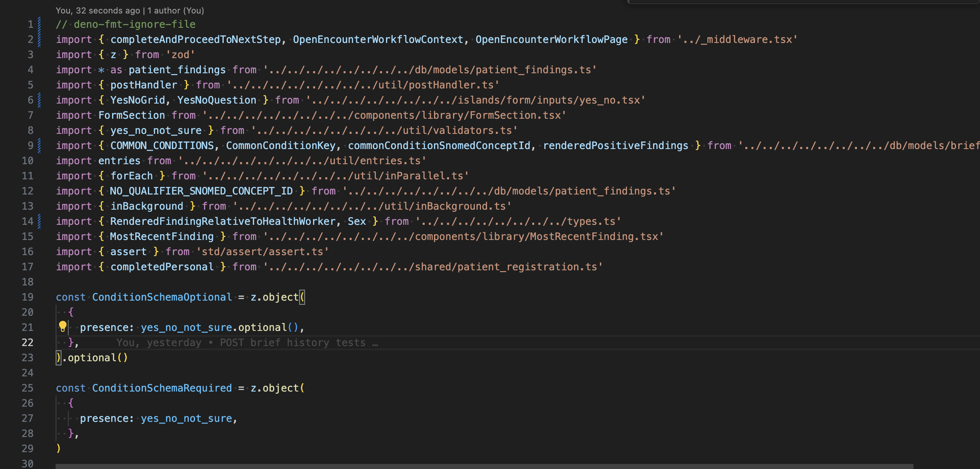This screenshot has width=980, height=469.
Task: Open the '1 author (You)' CodeLens at top
Action: [176, 11]
